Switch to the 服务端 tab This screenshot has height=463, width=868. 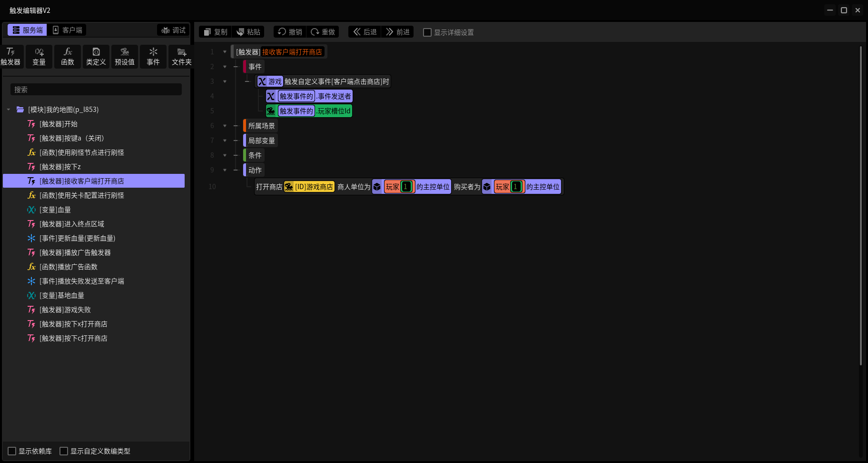click(28, 30)
